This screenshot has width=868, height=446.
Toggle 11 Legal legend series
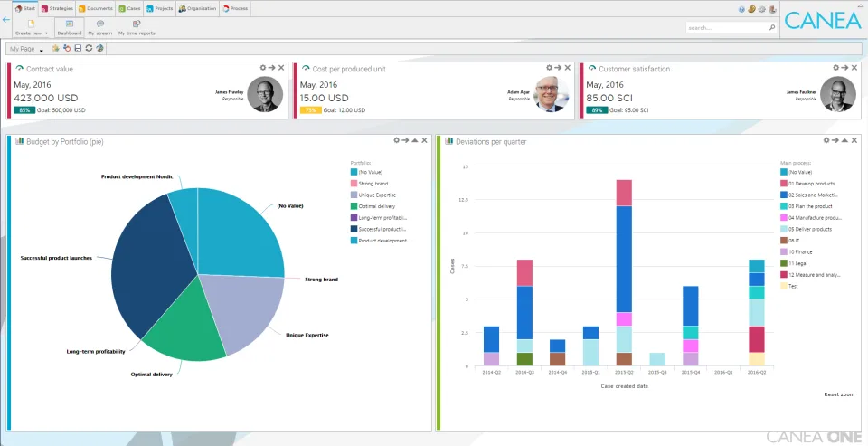pos(796,263)
